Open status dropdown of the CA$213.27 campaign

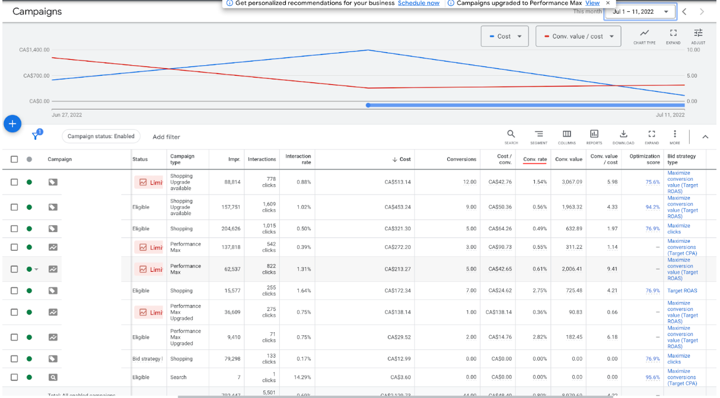[x=36, y=269]
